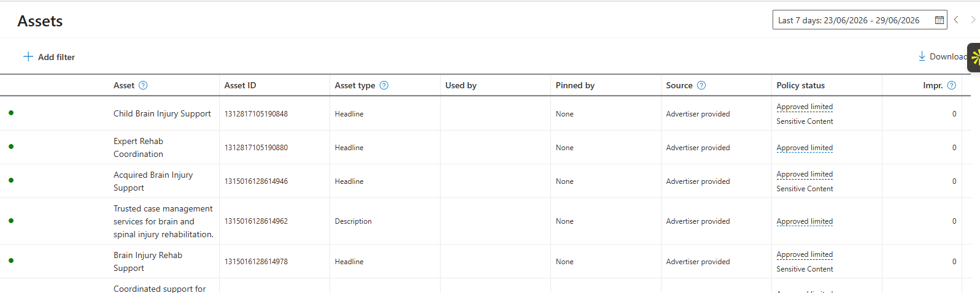Click the help icon next to Asset header
This screenshot has height=293, width=980.
coord(143,85)
